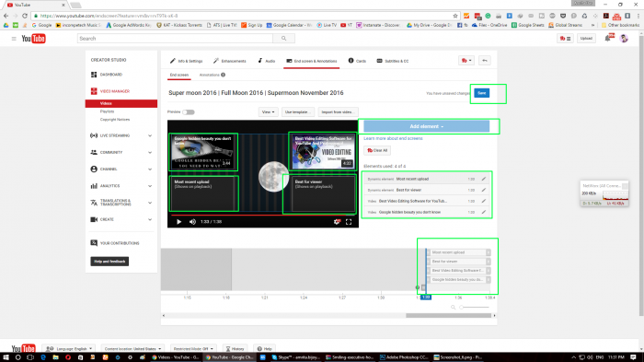
Task: Open the notifications bell
Action: click(608, 39)
